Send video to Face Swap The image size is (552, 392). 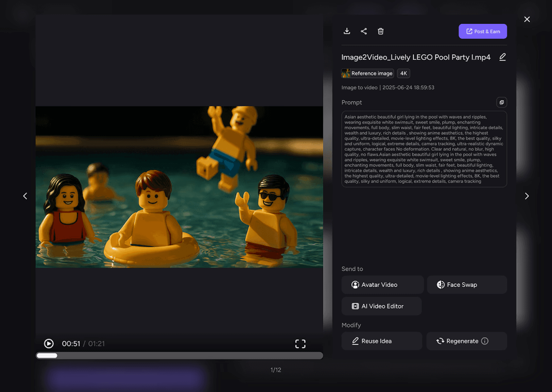pos(467,285)
